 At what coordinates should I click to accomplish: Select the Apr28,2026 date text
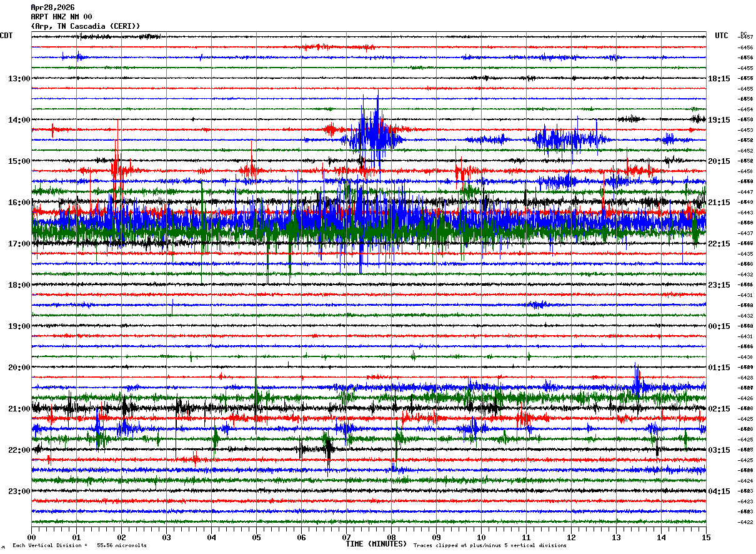pyautogui.click(x=52, y=8)
